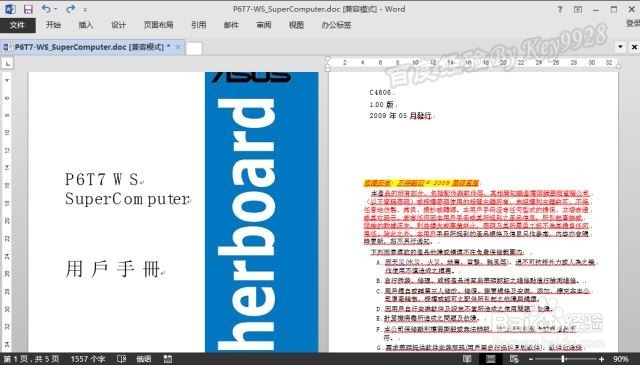Open Customize Quick Access Toolbar dropdown
Image resolution: width=640 pixels, height=365 pixels.
tap(85, 9)
